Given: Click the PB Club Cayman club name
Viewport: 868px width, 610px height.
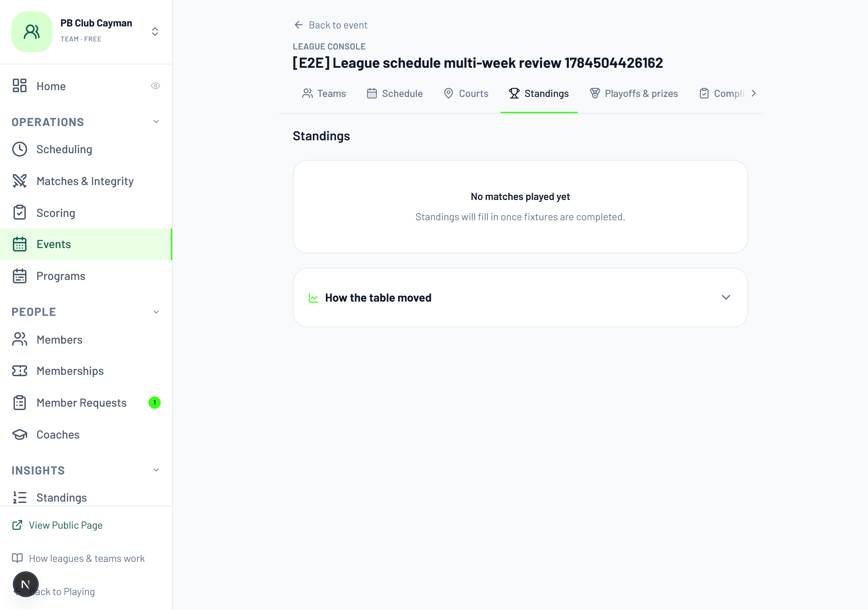Looking at the screenshot, I should point(96,23).
